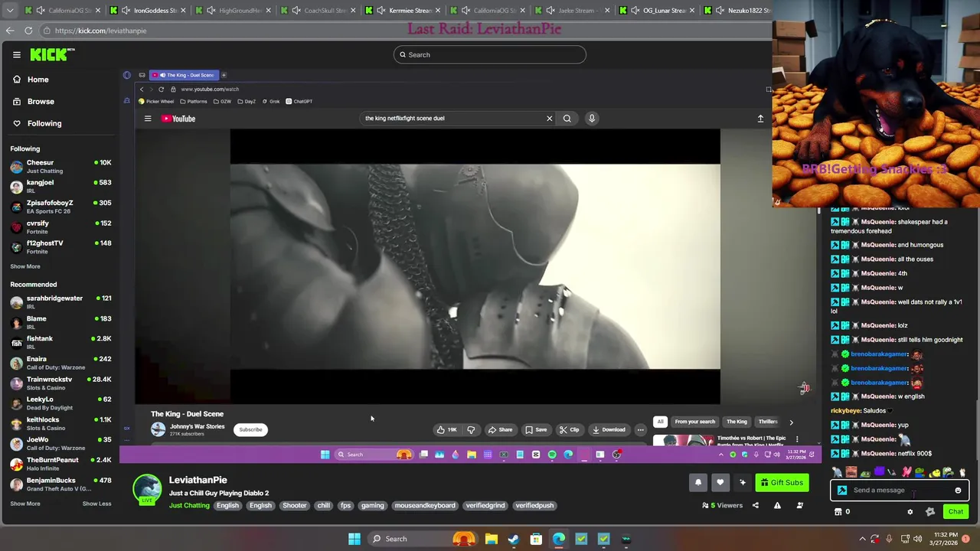Screen dimensions: 980x551
Task: Mute toggle on the CoachSkull tab
Action: click(296, 11)
